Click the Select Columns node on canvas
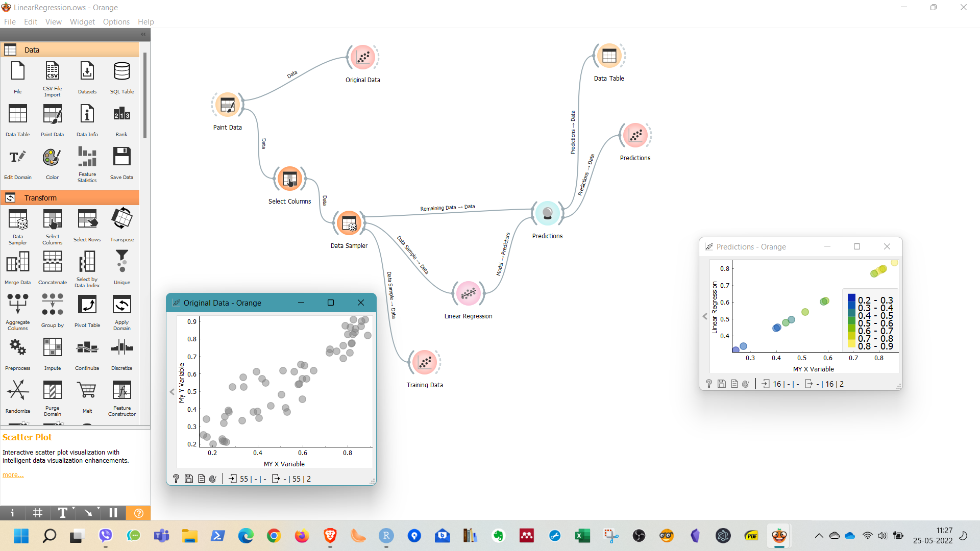Screen dimensions: 980x551 289,179
